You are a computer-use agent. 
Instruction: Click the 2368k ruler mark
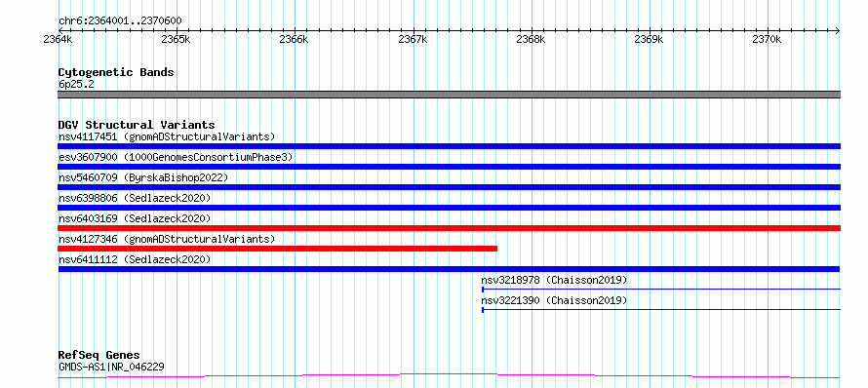531,40
